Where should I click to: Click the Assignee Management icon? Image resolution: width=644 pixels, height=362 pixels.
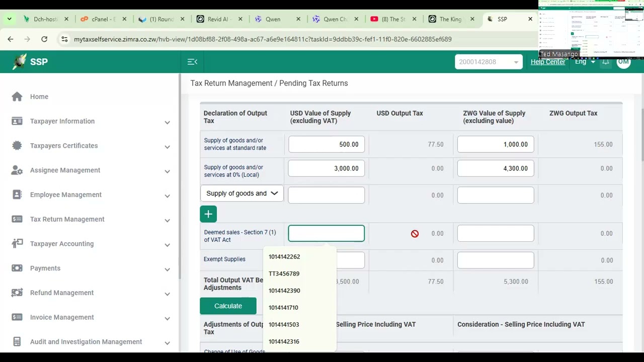point(17,170)
